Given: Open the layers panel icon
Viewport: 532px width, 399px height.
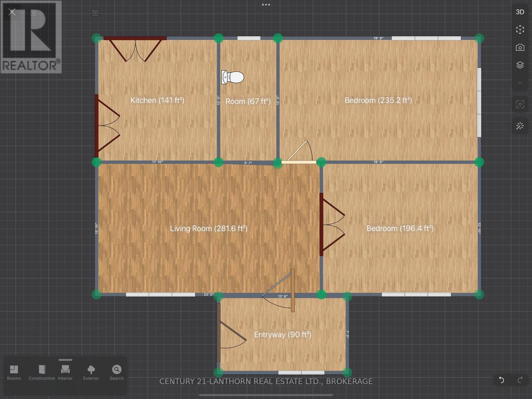Looking at the screenshot, I should (520, 65).
